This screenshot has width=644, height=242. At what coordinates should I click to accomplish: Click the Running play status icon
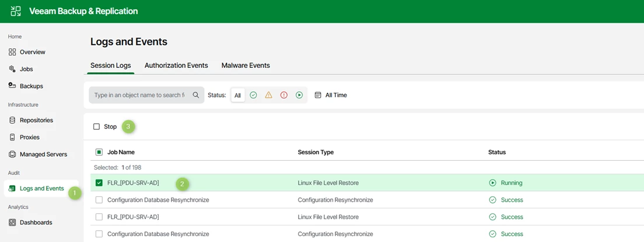tap(492, 183)
